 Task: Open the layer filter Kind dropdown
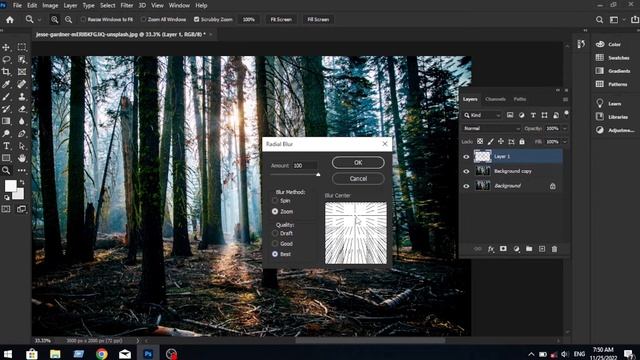coord(482,116)
